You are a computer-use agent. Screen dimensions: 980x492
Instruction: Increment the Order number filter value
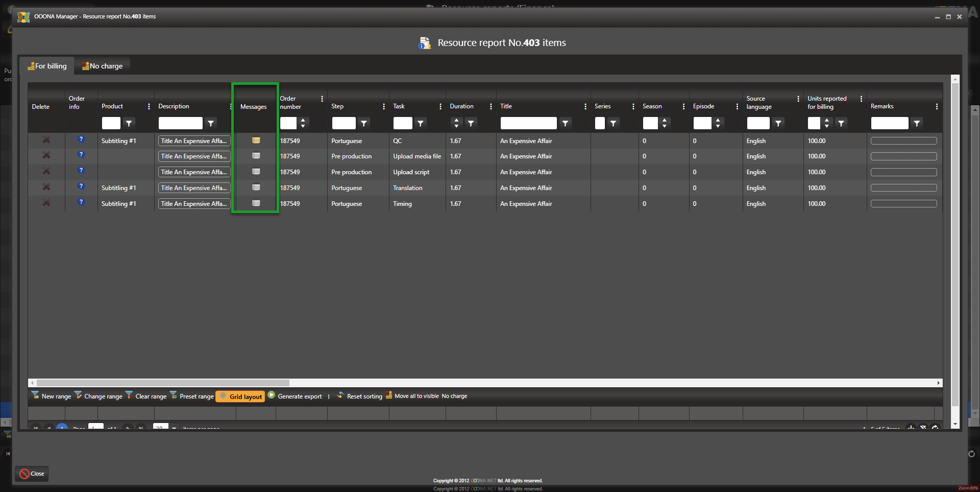(303, 120)
